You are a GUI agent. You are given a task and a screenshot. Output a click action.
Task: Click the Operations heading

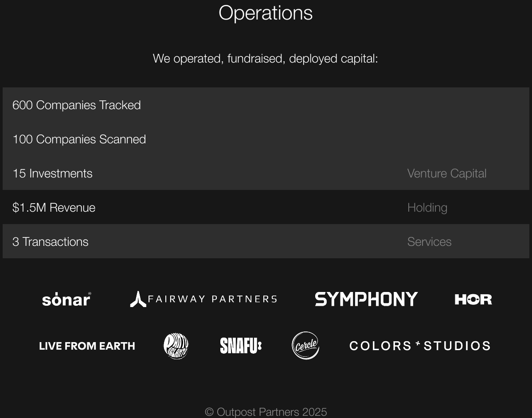click(x=266, y=13)
